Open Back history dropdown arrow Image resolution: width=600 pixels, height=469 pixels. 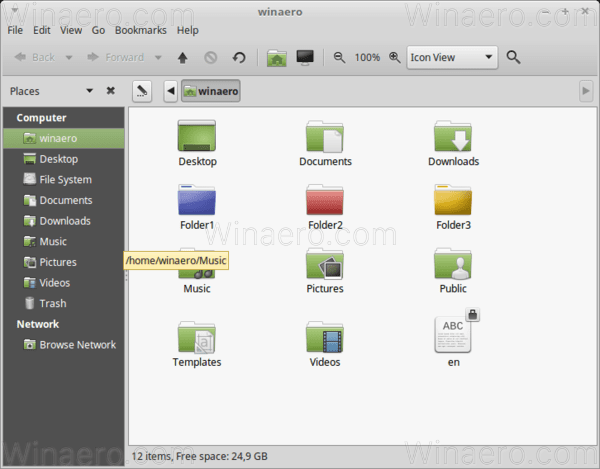69,58
